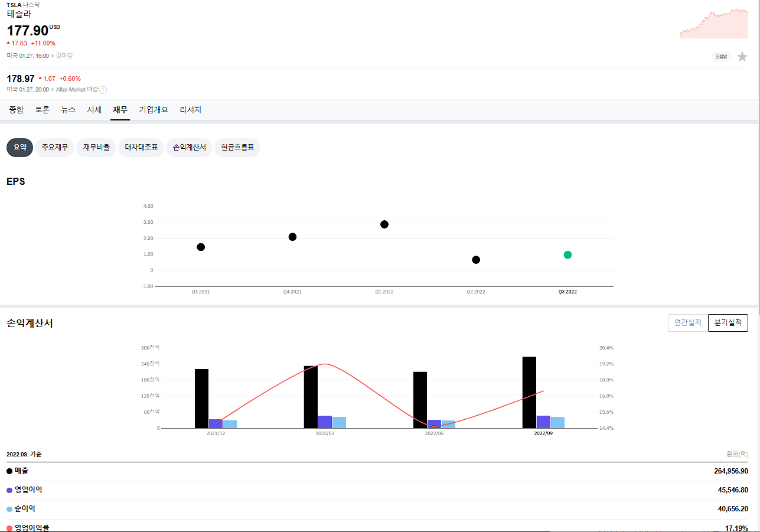Select the 현금흐름표 filter pill
Viewport: 760px width, 532px height.
[x=237, y=148]
